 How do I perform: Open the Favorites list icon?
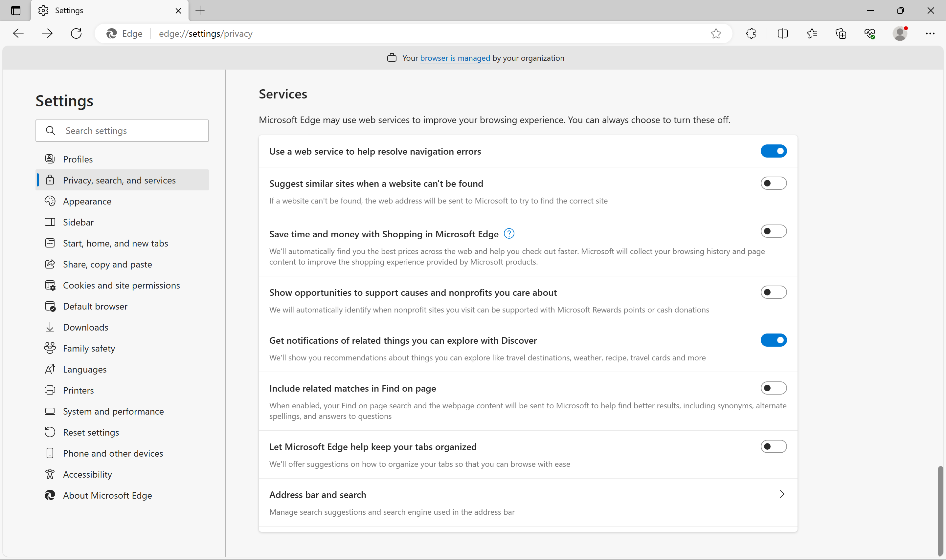(x=812, y=33)
